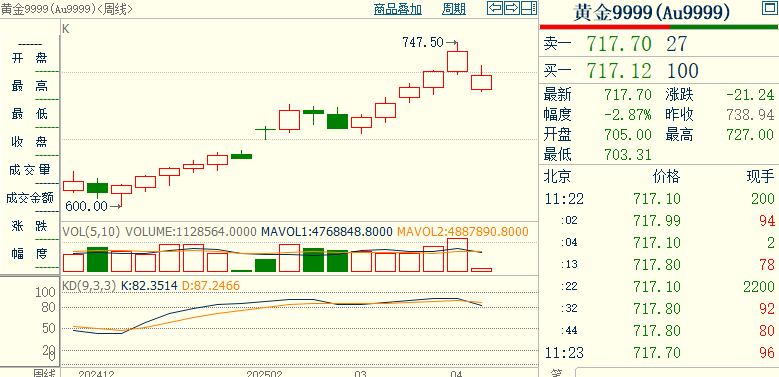779x377 pixels.
Task: Click the 买一 bid price 717.12
Action: (x=619, y=71)
